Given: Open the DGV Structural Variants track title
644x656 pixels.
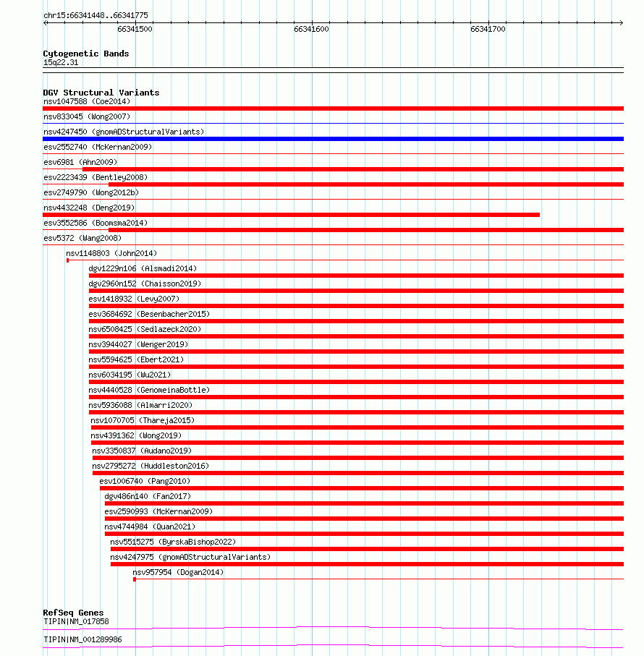Looking at the screenshot, I should [x=101, y=93].
